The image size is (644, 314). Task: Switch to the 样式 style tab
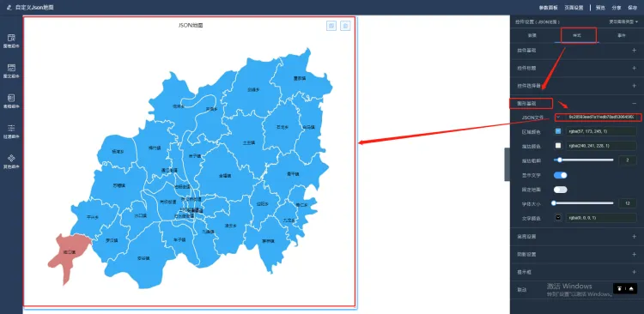[577, 35]
